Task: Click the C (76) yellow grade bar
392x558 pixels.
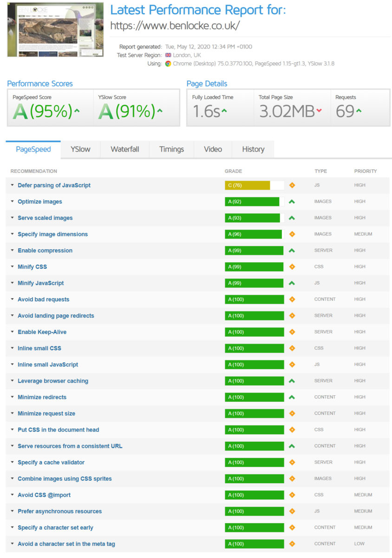Action: pos(248,185)
